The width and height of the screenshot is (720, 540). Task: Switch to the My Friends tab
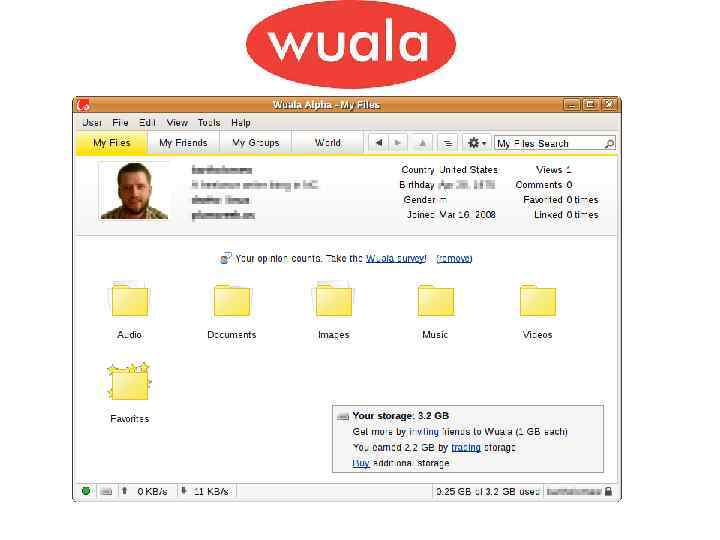click(x=183, y=143)
